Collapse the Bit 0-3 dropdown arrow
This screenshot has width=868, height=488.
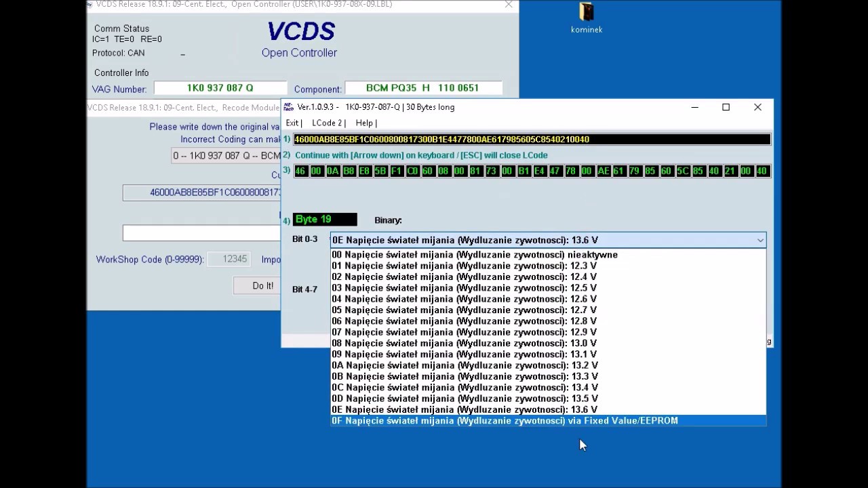(760, 240)
